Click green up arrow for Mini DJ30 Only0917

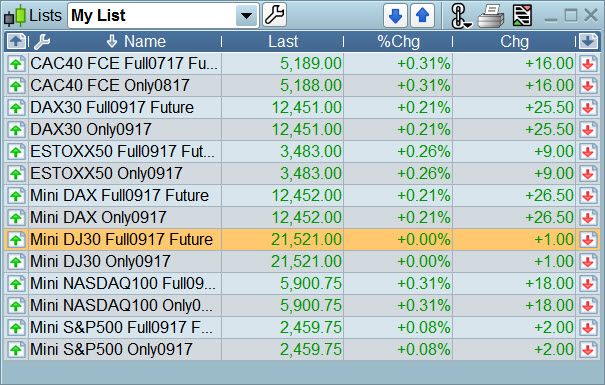point(16,262)
